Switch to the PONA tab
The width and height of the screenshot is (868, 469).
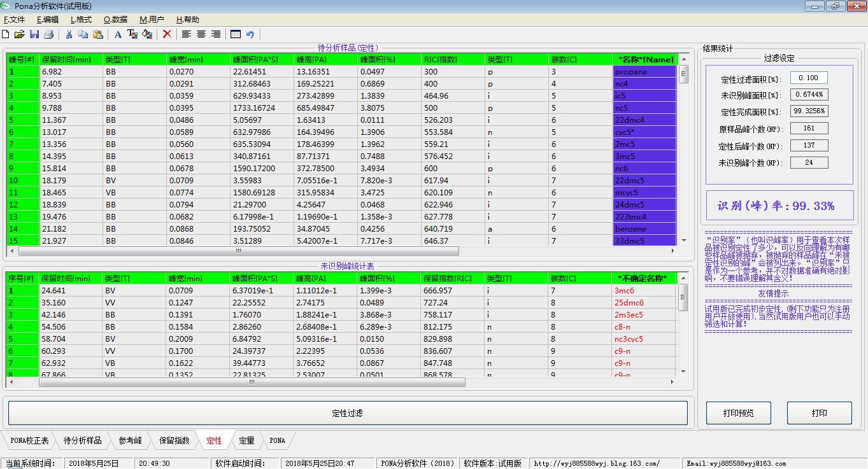point(278,440)
